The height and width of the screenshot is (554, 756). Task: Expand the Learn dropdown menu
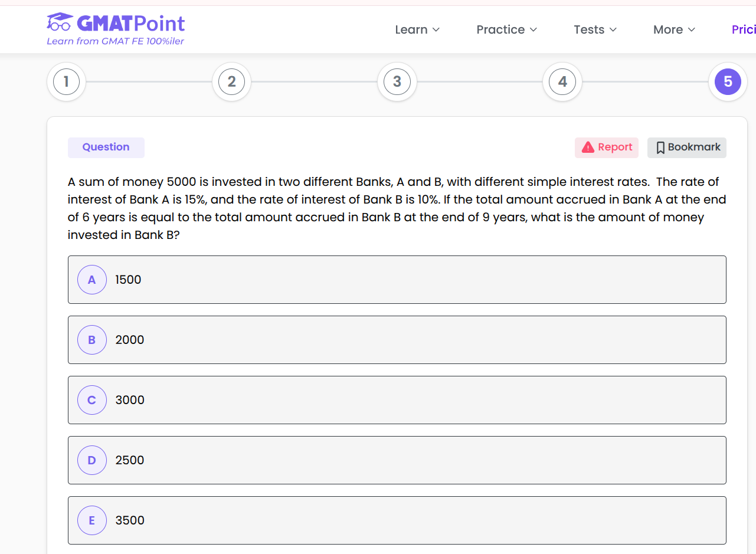click(417, 29)
